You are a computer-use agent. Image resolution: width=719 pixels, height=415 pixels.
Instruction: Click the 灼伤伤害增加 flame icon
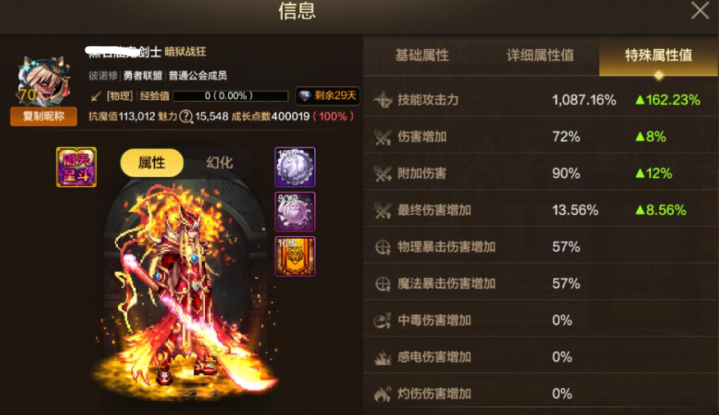pos(382,393)
